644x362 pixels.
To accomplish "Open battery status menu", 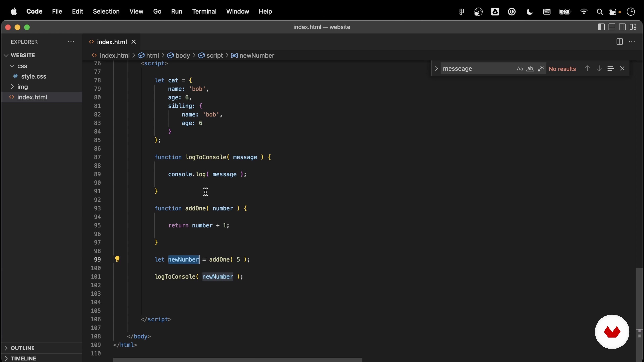I will 565,12.
